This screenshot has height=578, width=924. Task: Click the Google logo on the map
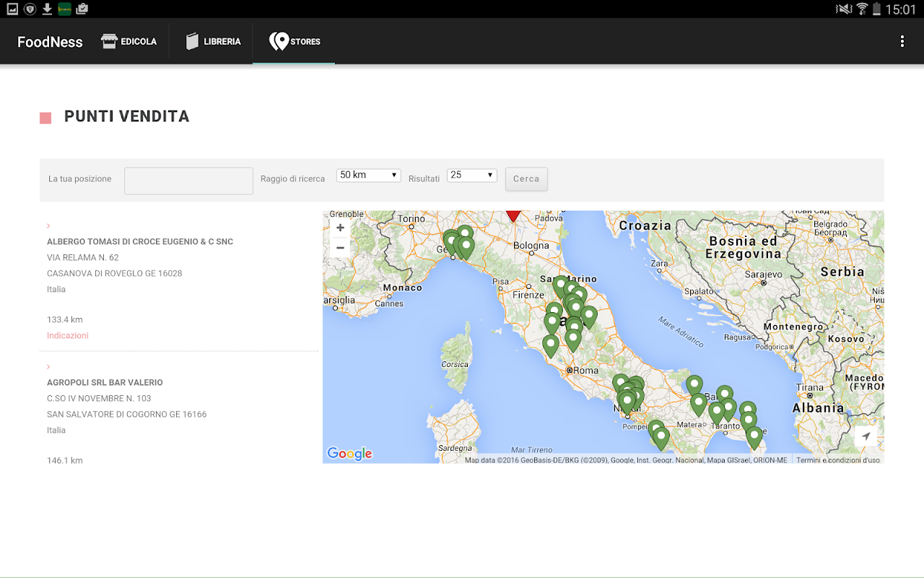[349, 454]
